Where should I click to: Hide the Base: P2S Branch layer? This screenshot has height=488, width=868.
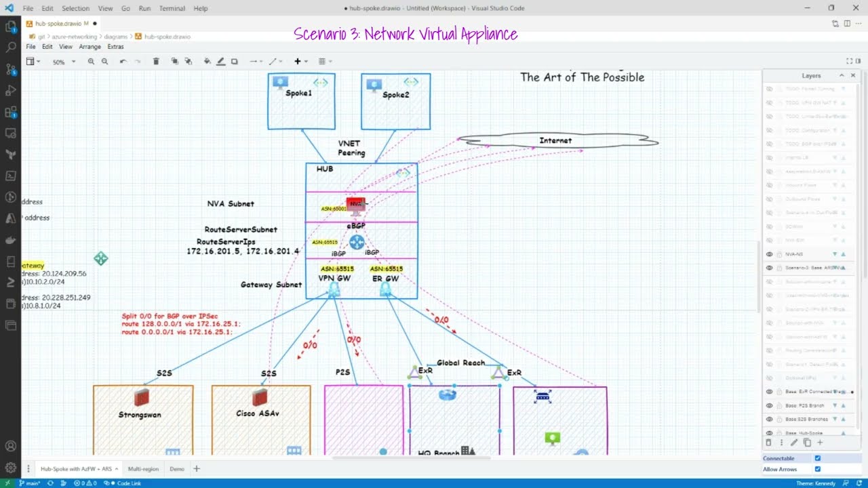click(x=770, y=405)
